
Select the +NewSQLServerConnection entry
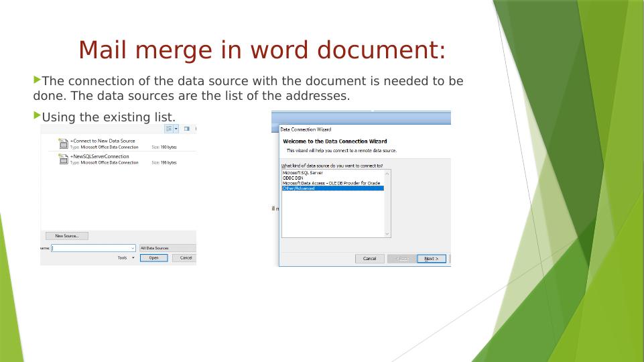(100, 156)
